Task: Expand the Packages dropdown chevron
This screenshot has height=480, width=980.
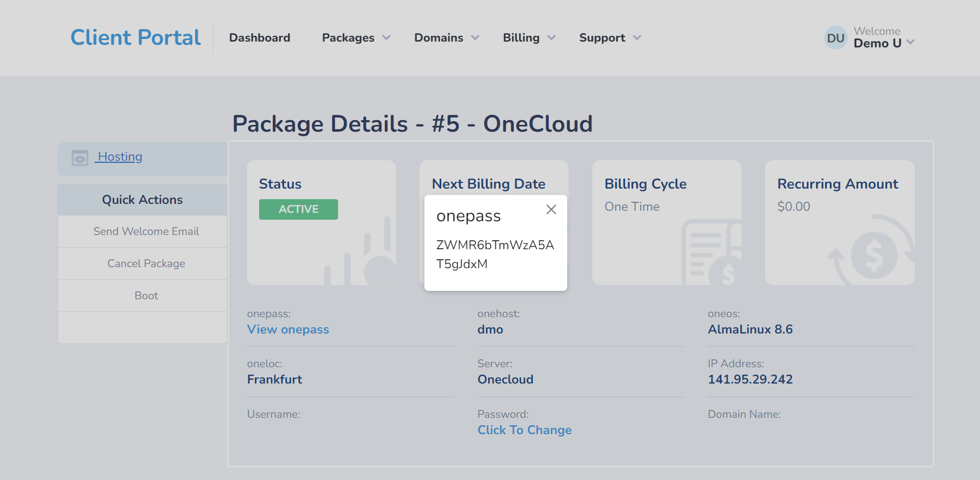Action: (387, 38)
